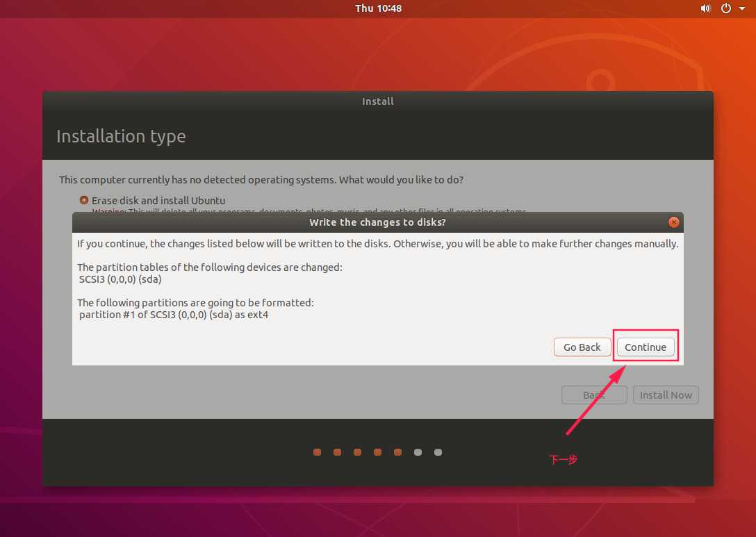Close the Write changes dialog

673,222
